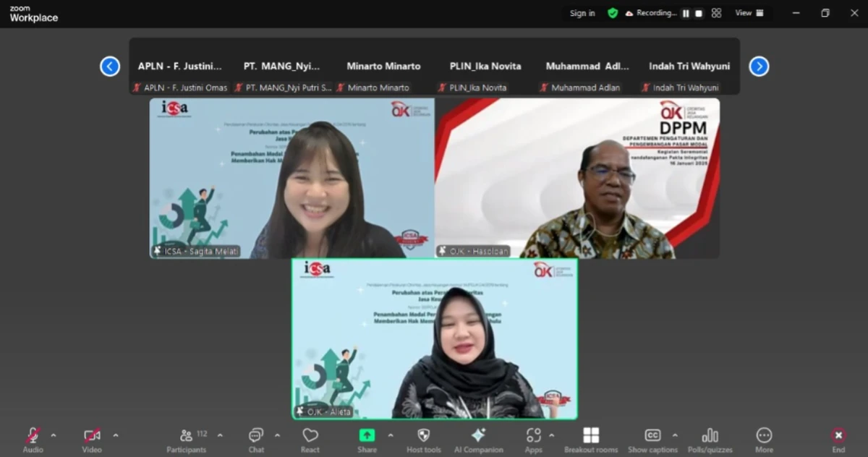Stop the cloud recording
Screen dimensions: 868x457
tap(697, 13)
